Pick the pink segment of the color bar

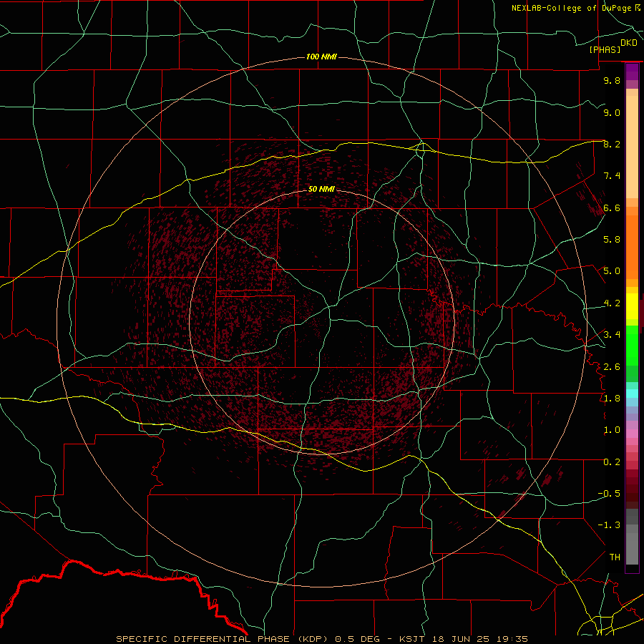pos(632,434)
